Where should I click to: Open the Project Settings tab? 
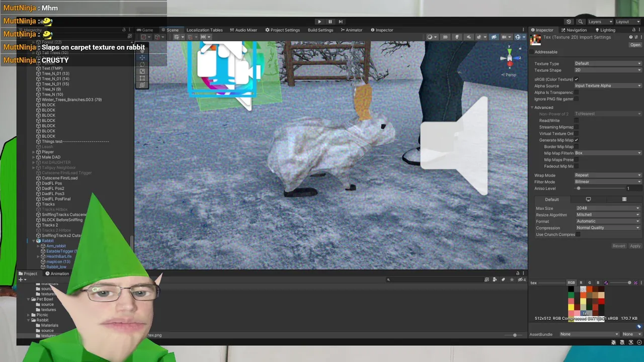click(282, 30)
